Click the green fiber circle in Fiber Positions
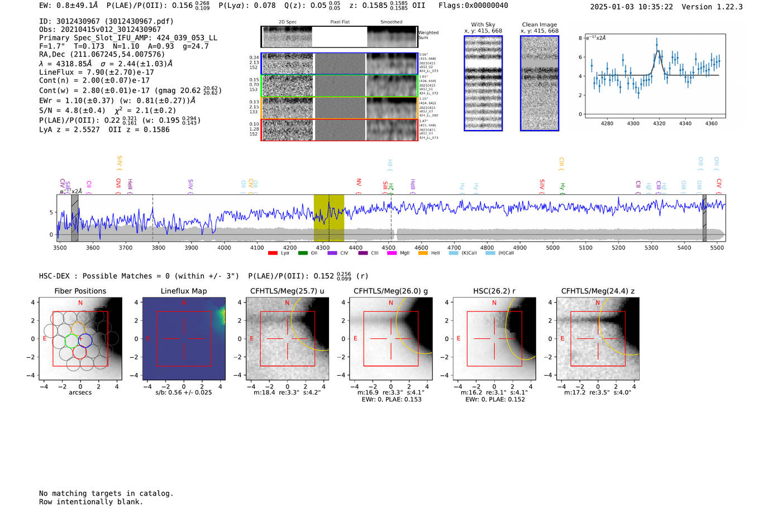 71,341
